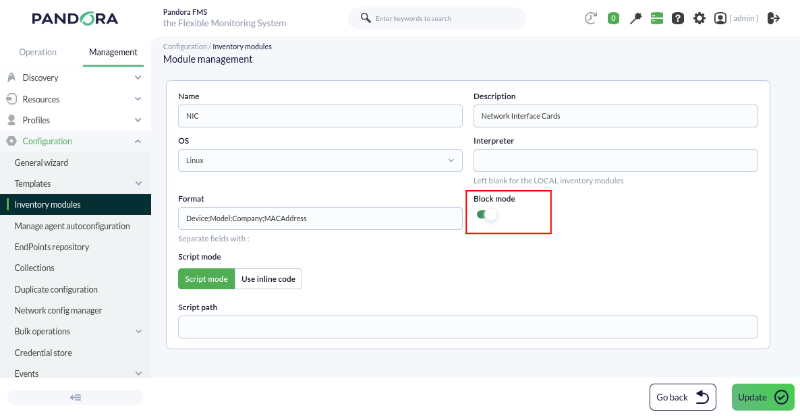Select the Script mode option

206,279
